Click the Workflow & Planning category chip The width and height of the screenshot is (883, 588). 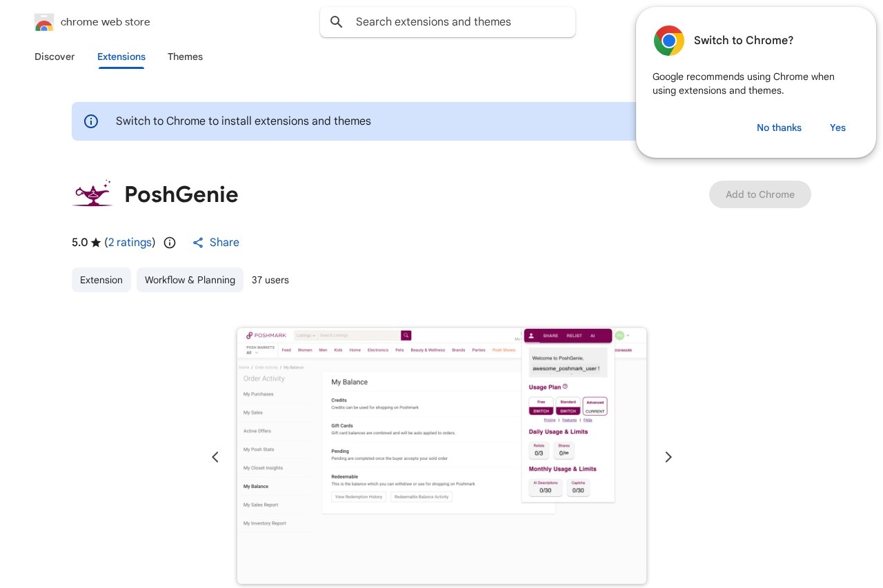pos(190,280)
